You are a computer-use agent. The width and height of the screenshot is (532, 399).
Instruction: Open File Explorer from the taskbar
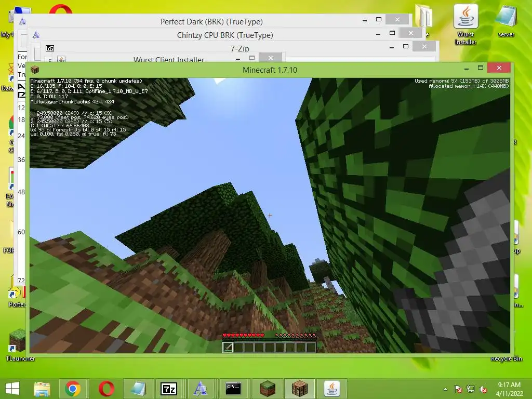coord(42,389)
